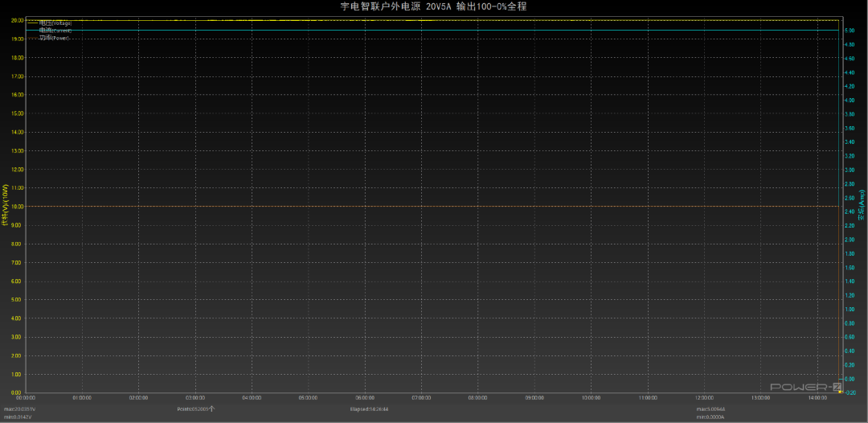Screen dimensions: 868x423
Task: Select the 功率(Power) legend entry
Action: (x=54, y=38)
